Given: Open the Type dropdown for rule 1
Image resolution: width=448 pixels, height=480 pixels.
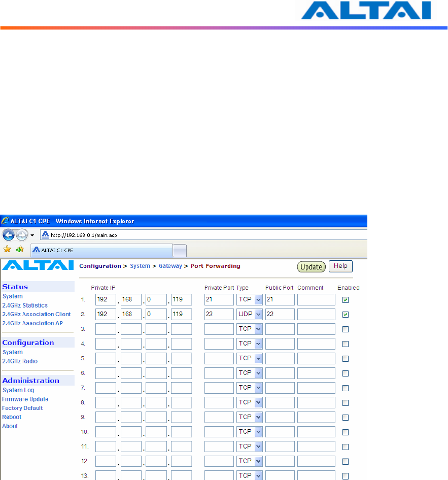Looking at the screenshot, I should coord(250,299).
